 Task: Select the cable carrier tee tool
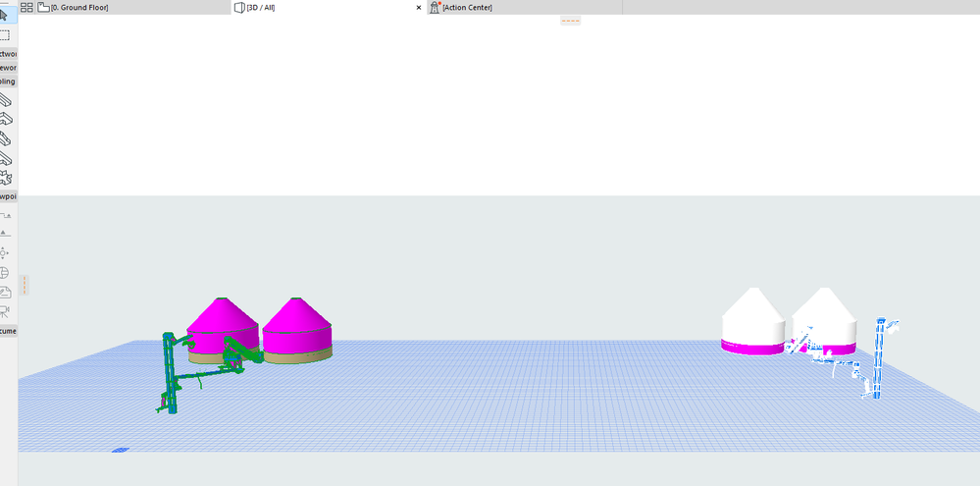[x=6, y=158]
